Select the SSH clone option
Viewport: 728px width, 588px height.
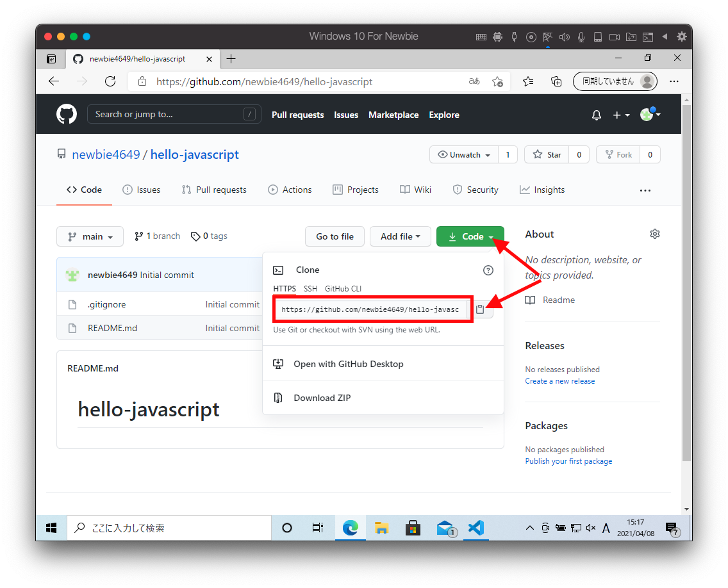coord(310,289)
